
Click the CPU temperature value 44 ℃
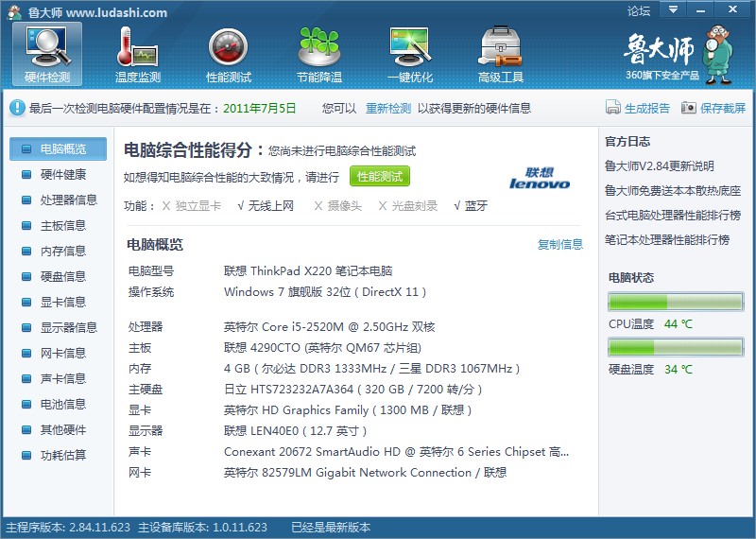(x=678, y=324)
